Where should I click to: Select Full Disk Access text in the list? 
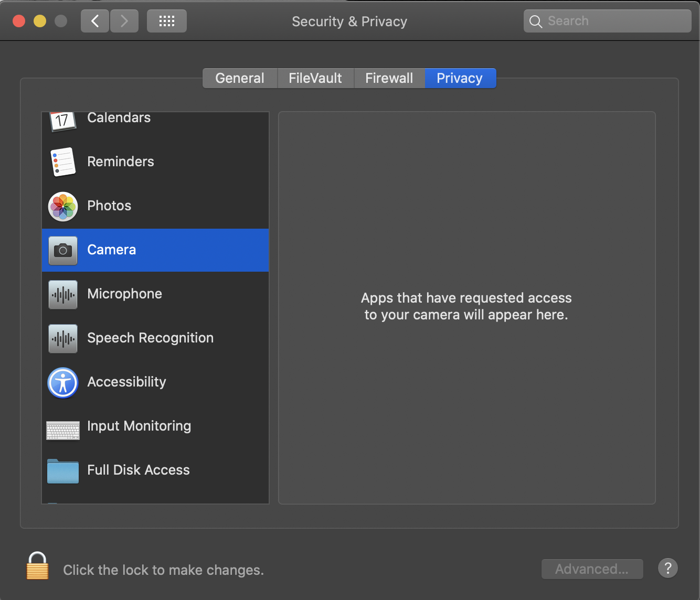pos(139,470)
